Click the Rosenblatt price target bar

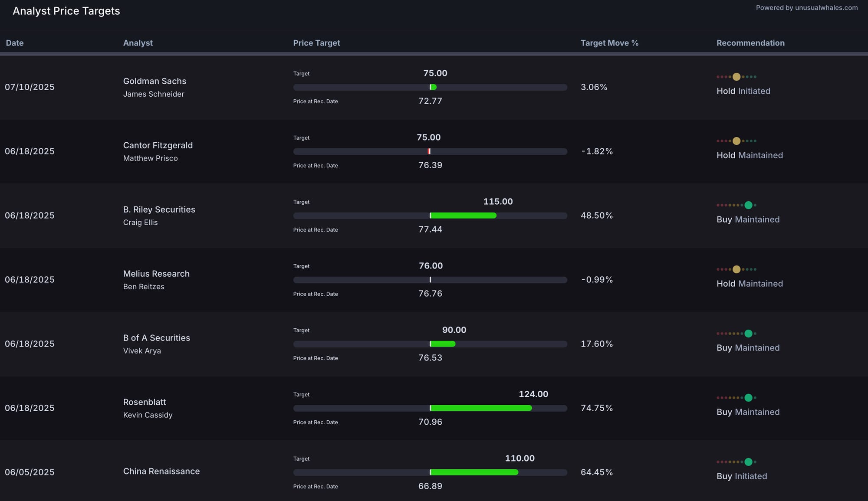[x=430, y=408]
